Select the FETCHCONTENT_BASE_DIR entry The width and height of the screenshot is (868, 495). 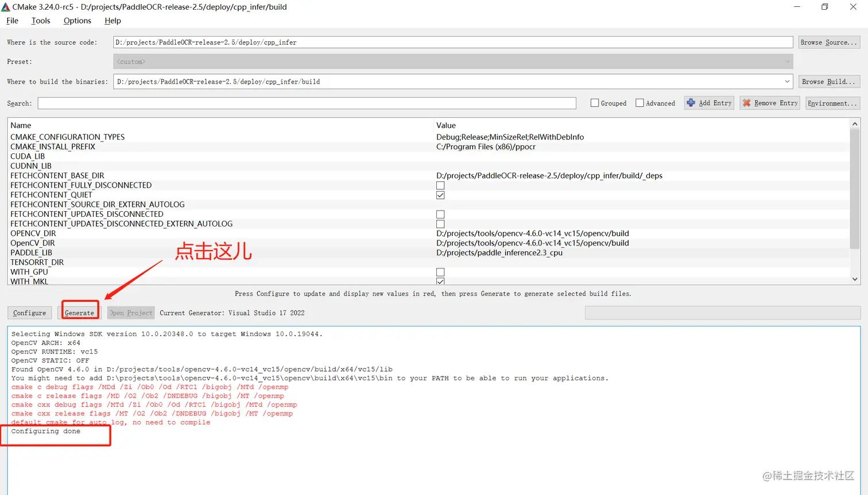[x=57, y=176]
